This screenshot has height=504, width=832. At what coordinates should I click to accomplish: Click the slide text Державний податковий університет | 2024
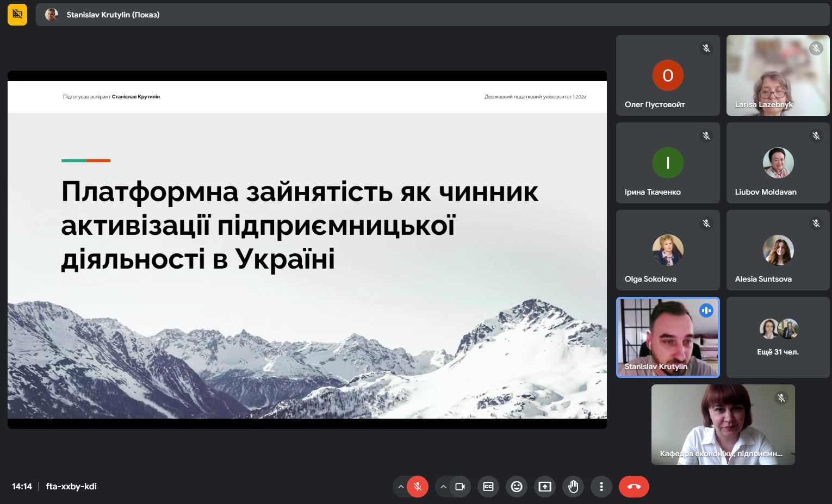(536, 97)
